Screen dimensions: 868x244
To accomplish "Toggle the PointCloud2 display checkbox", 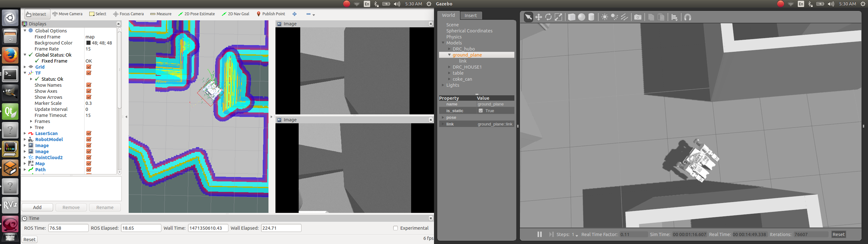I will (89, 158).
